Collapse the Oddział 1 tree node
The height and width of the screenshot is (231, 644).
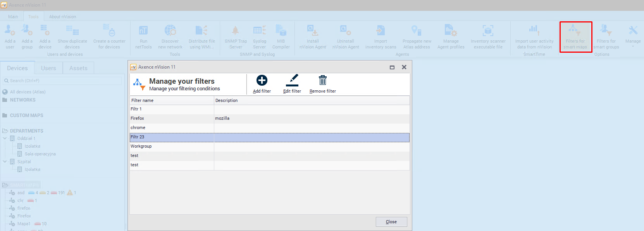pos(5,138)
